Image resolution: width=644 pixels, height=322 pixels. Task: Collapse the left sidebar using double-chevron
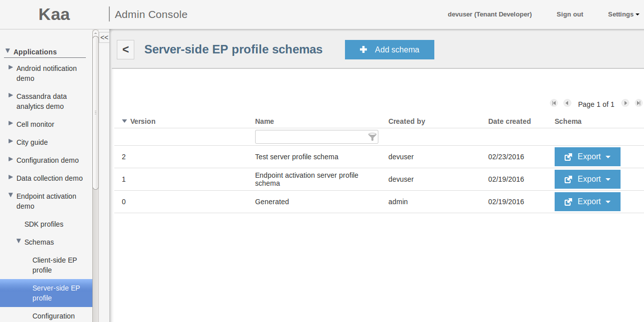pos(104,37)
